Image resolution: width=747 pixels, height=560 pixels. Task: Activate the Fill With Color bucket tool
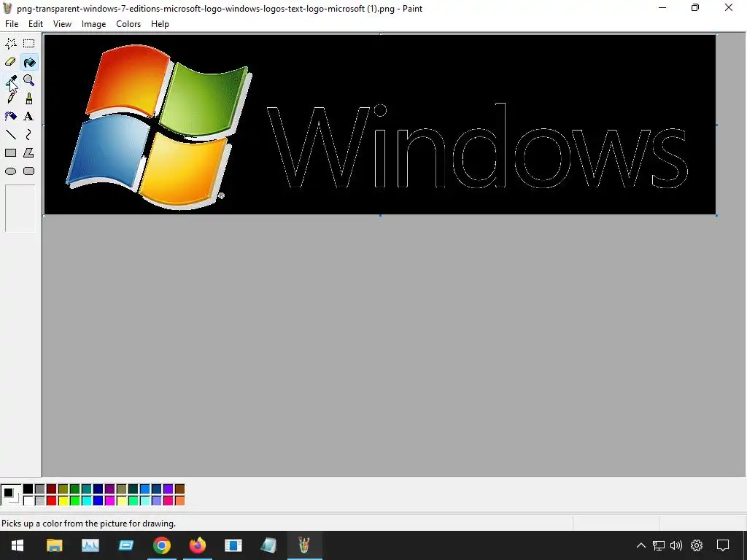pyautogui.click(x=29, y=62)
